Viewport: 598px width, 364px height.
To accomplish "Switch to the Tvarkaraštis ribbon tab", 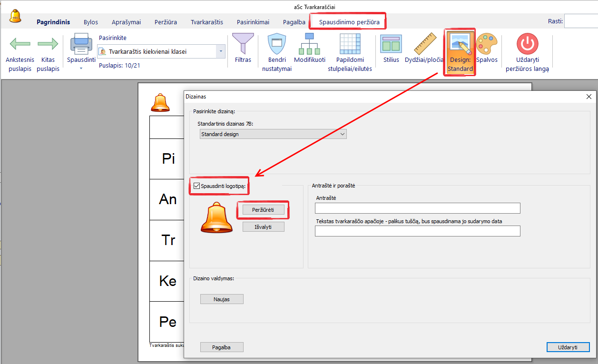I will tap(206, 22).
